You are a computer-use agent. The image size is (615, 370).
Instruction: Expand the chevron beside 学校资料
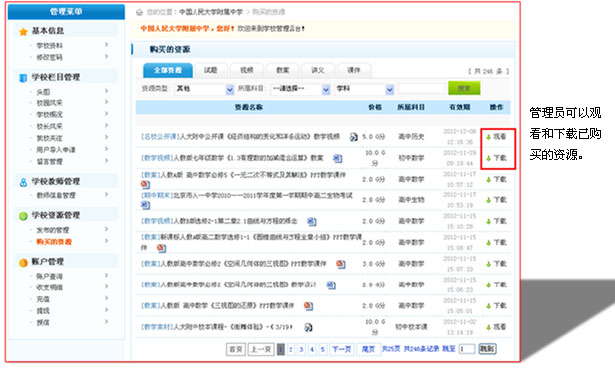106,45
